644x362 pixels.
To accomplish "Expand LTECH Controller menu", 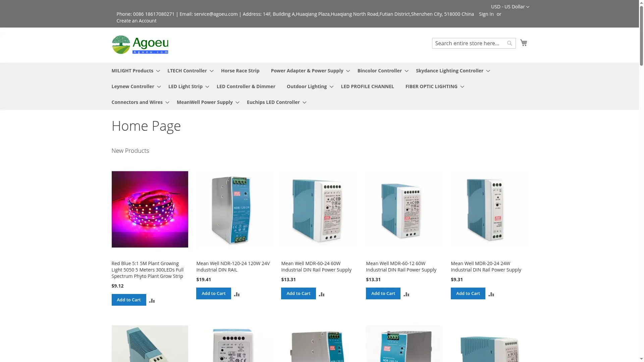I will 191,71.
